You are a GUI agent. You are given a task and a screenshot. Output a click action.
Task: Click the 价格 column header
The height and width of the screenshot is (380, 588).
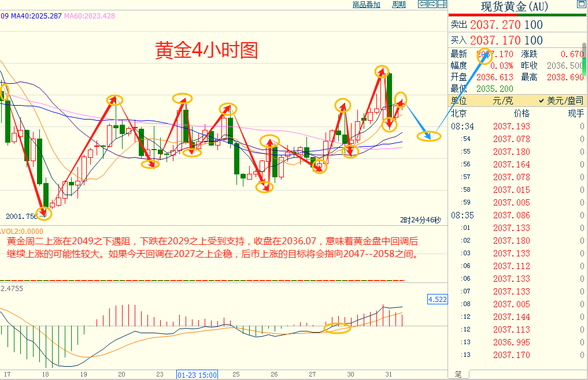tap(522, 113)
